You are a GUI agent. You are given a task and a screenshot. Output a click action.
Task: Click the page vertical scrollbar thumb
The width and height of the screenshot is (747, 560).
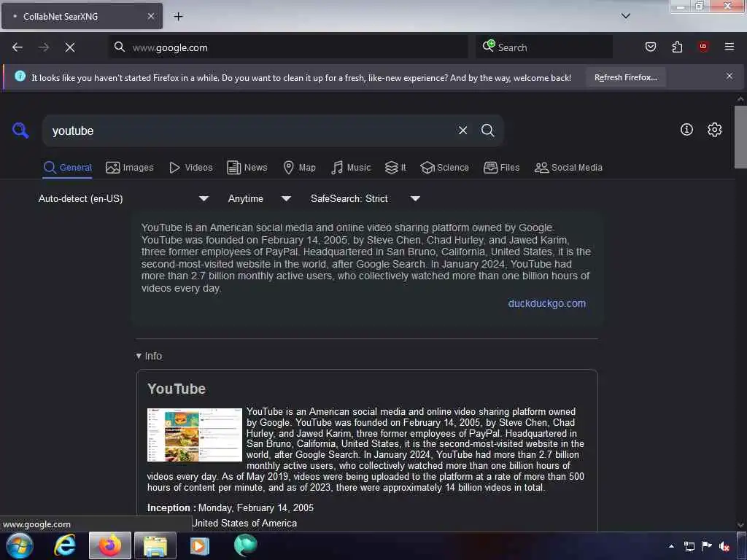(740, 137)
